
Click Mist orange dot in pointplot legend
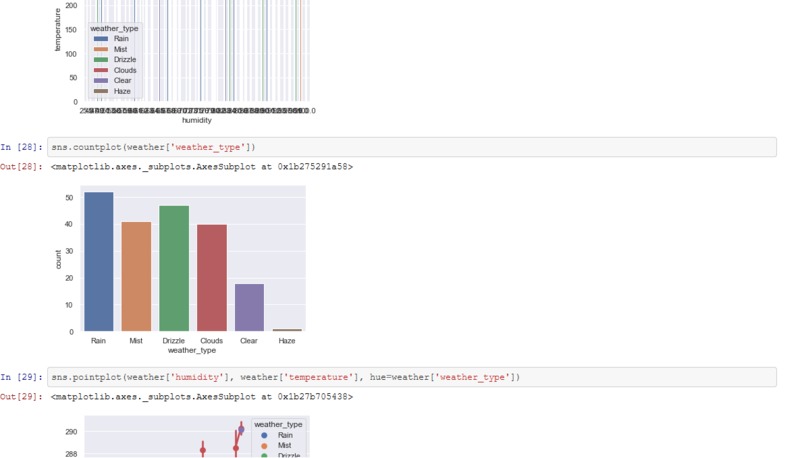click(264, 446)
